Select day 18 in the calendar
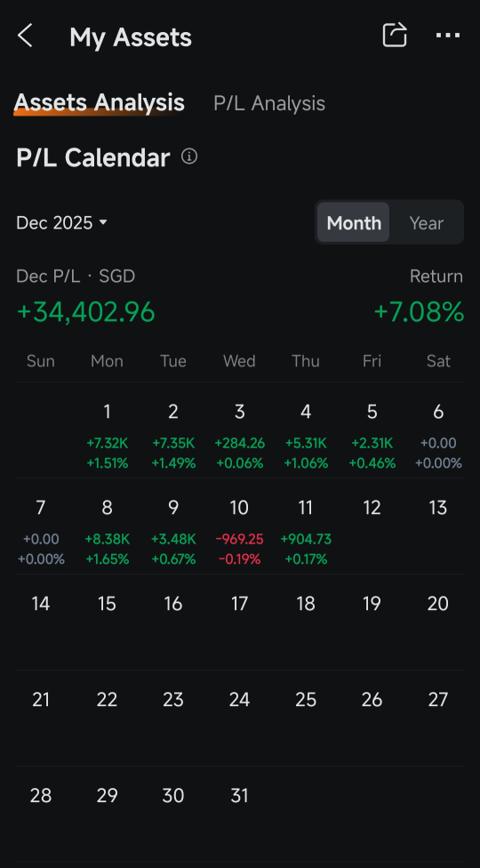The width and height of the screenshot is (480, 868). [306, 603]
